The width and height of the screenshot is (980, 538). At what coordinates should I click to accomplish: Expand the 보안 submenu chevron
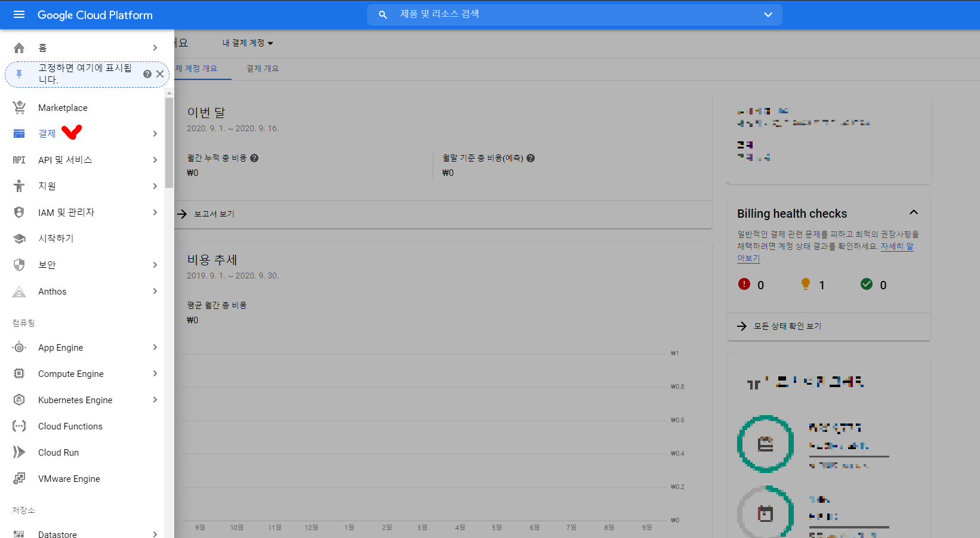coord(155,265)
